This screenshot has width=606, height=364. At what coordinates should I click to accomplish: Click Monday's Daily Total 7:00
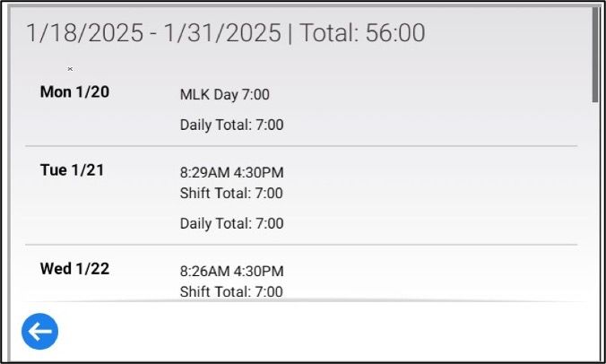point(231,126)
